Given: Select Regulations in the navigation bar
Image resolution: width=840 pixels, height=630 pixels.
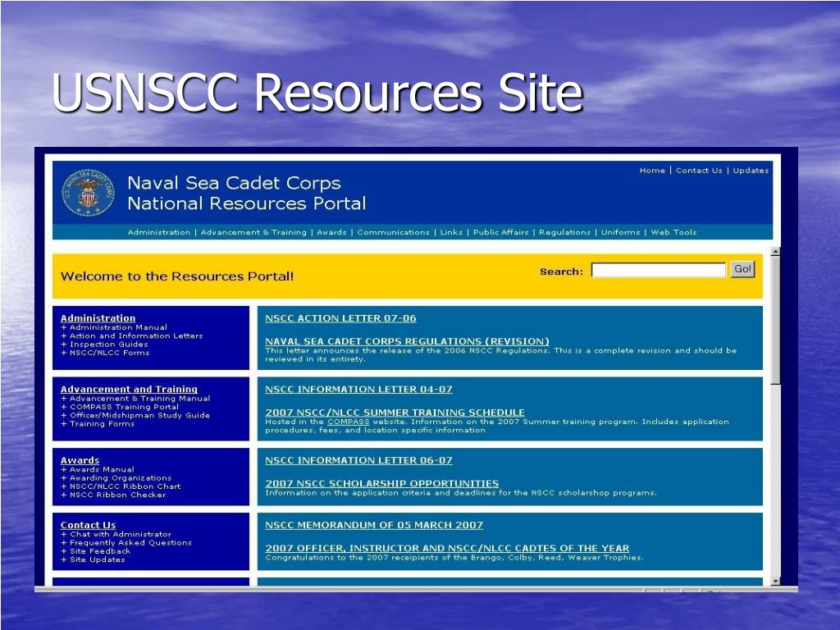Looking at the screenshot, I should 564,232.
